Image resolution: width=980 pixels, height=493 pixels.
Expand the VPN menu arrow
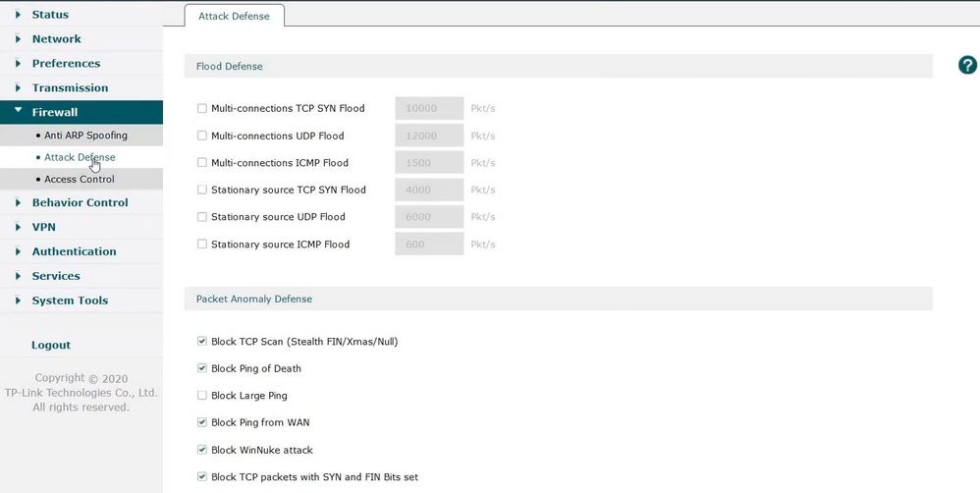18,227
